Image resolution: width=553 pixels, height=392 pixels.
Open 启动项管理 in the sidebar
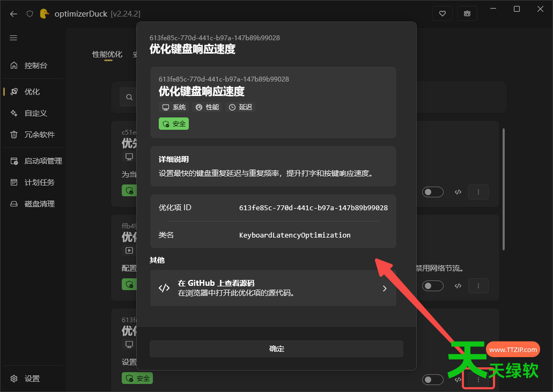tap(33, 161)
